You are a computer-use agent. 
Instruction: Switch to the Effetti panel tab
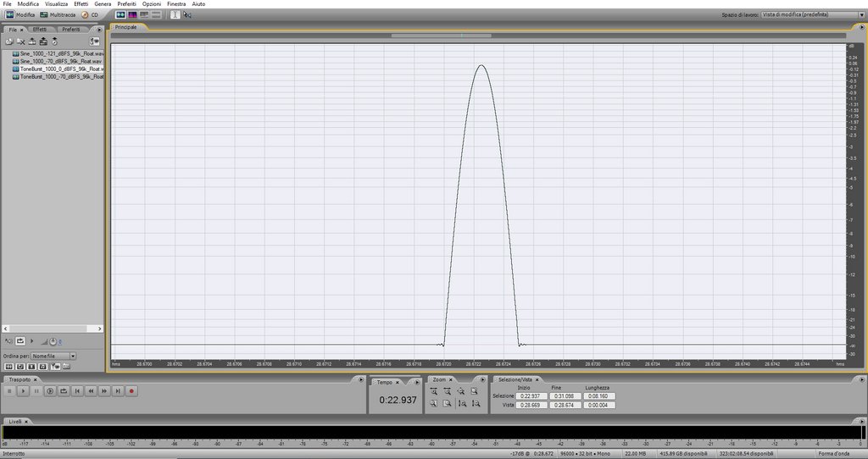39,30
